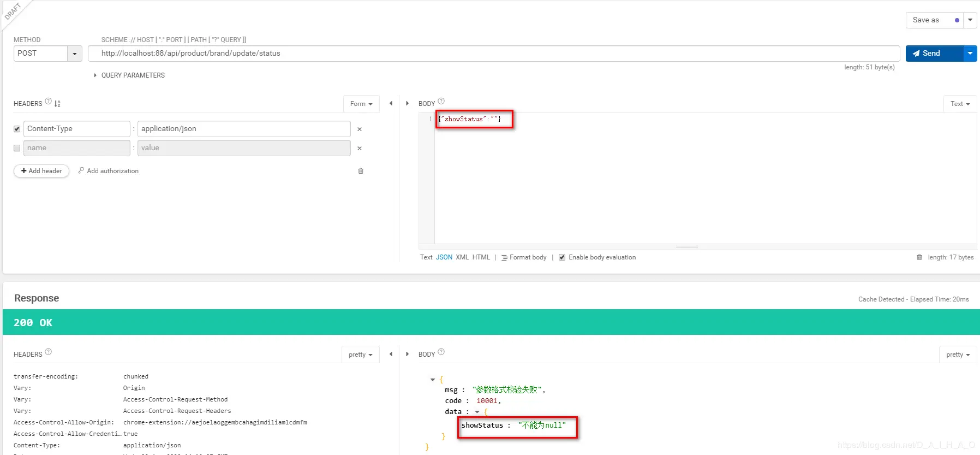Click the response Content-Type application/json value
This screenshot has height=455, width=980.
click(152, 446)
